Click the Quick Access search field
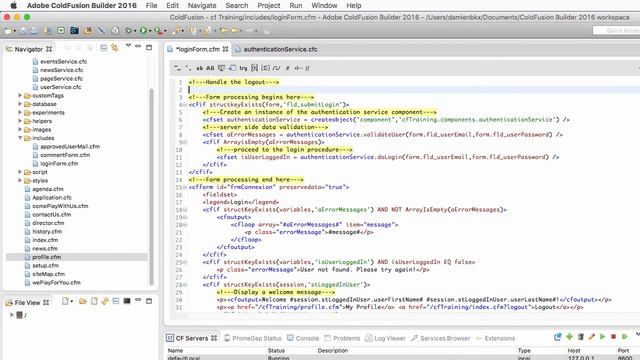The height and width of the screenshot is (360, 640). pos(616,31)
